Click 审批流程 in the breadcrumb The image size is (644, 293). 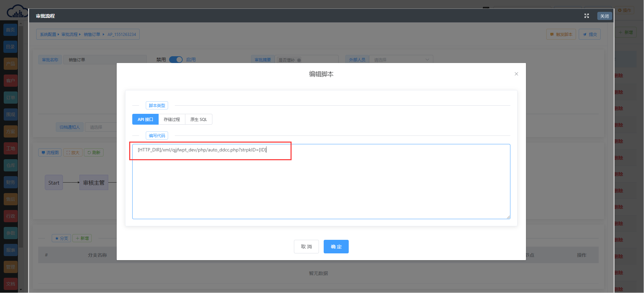(x=69, y=34)
